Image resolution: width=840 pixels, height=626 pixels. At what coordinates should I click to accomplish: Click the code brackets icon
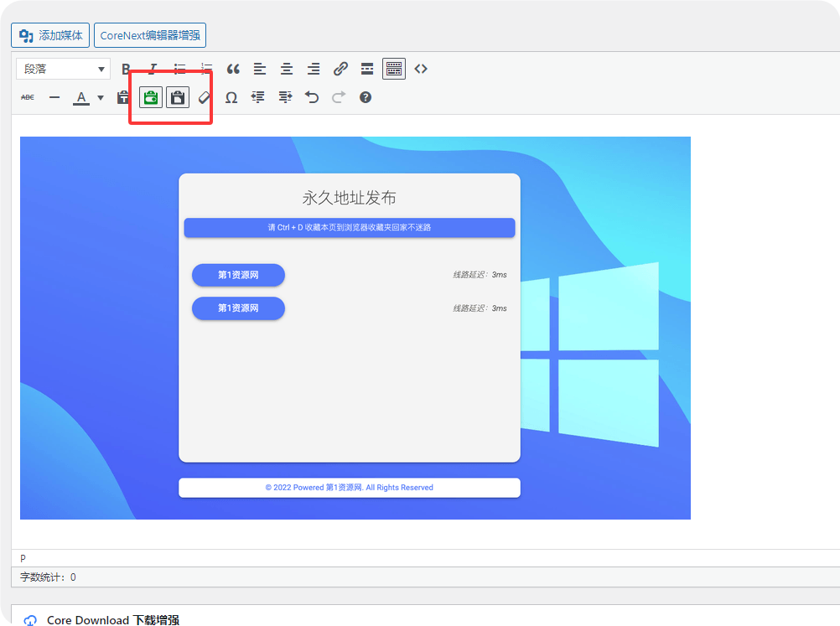[421, 69]
